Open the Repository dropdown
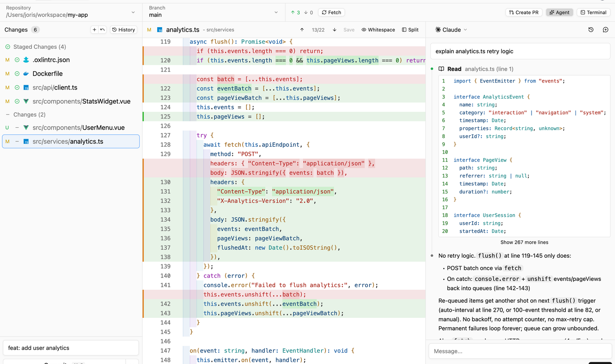This screenshot has width=615, height=364. point(71,12)
